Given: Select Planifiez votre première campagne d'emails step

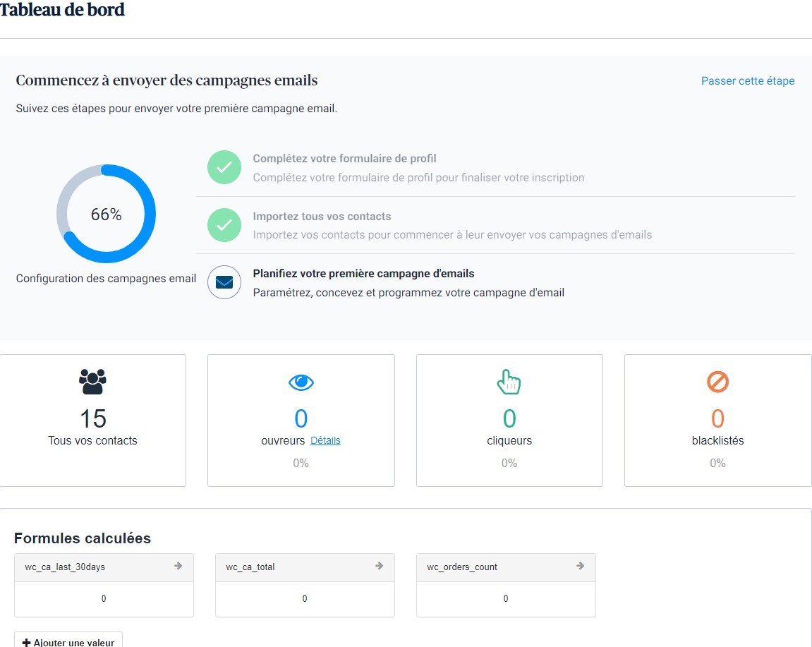Looking at the screenshot, I should pyautogui.click(x=363, y=274).
